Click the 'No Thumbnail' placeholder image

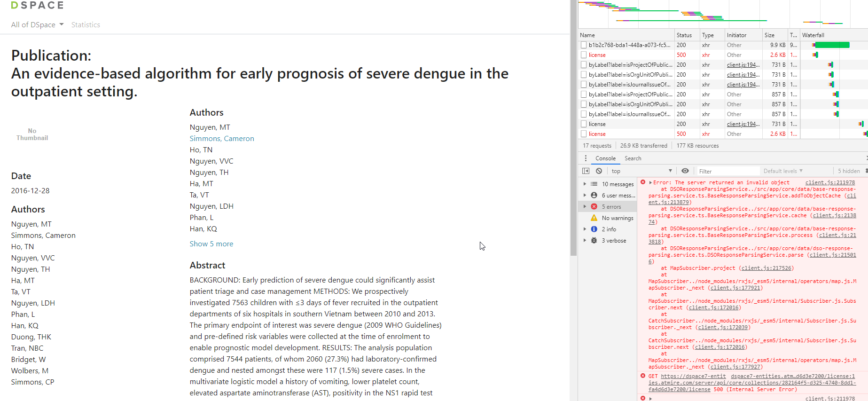click(x=32, y=134)
